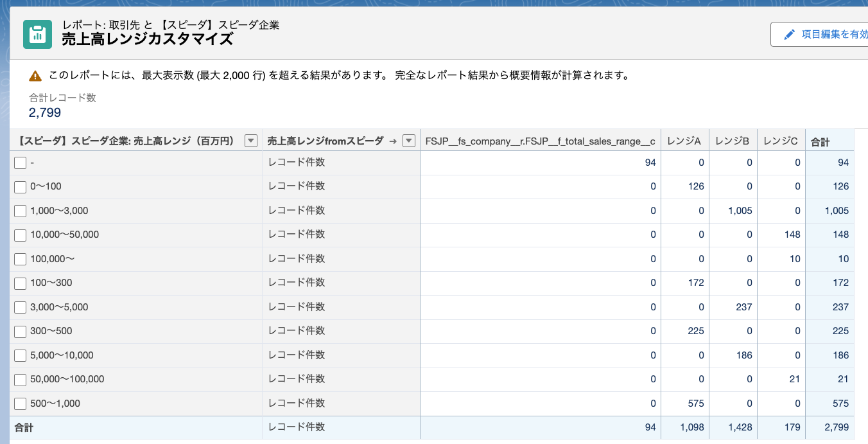The height and width of the screenshot is (444, 868).
Task: Click the 2,799 grand total cell
Action: 837,427
